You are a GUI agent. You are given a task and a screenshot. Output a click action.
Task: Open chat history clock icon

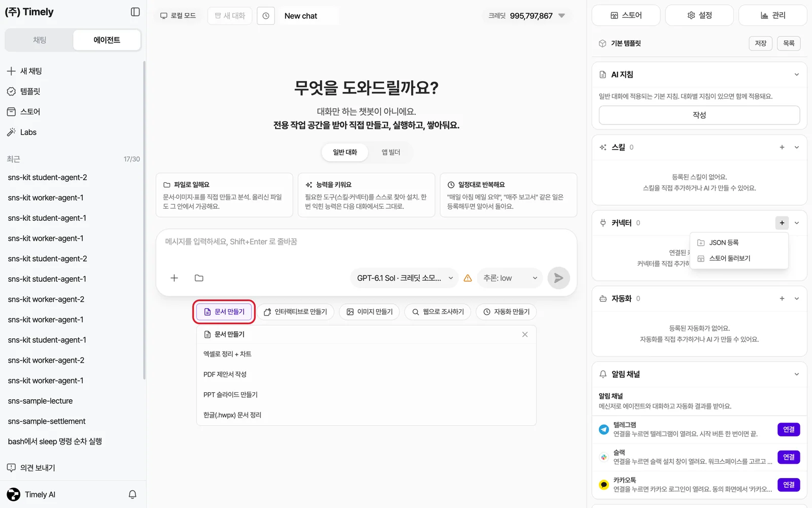(x=266, y=16)
